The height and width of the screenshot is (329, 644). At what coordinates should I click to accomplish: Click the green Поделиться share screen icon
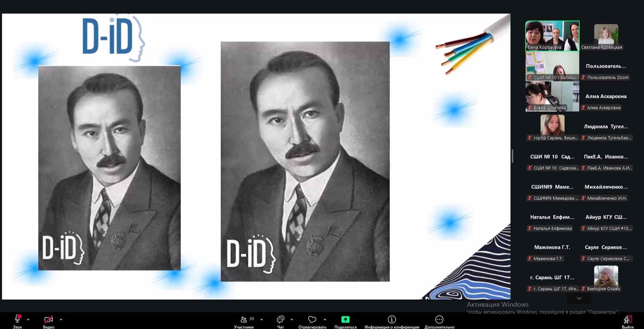tap(345, 320)
